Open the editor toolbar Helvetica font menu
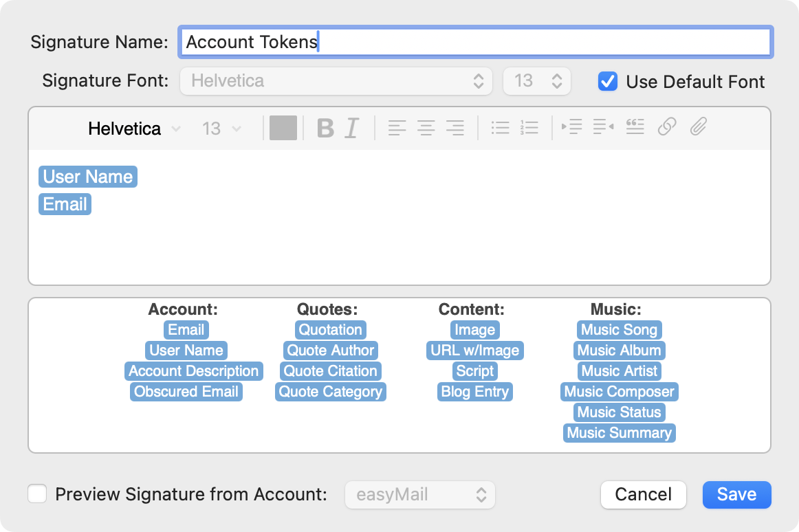 point(134,129)
